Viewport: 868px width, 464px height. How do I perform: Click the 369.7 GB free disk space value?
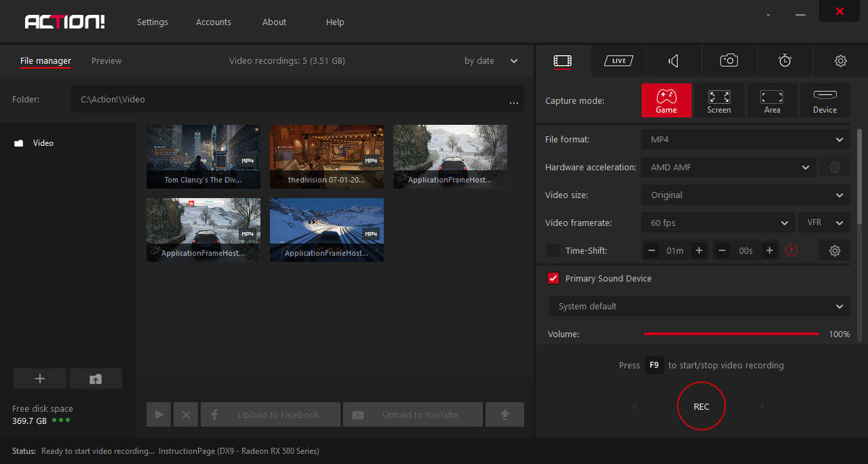[29, 421]
